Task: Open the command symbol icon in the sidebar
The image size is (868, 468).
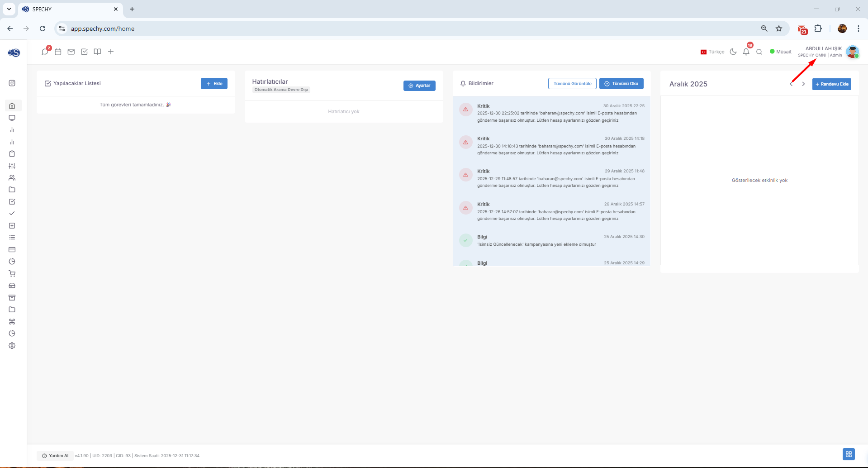Action: (12, 321)
